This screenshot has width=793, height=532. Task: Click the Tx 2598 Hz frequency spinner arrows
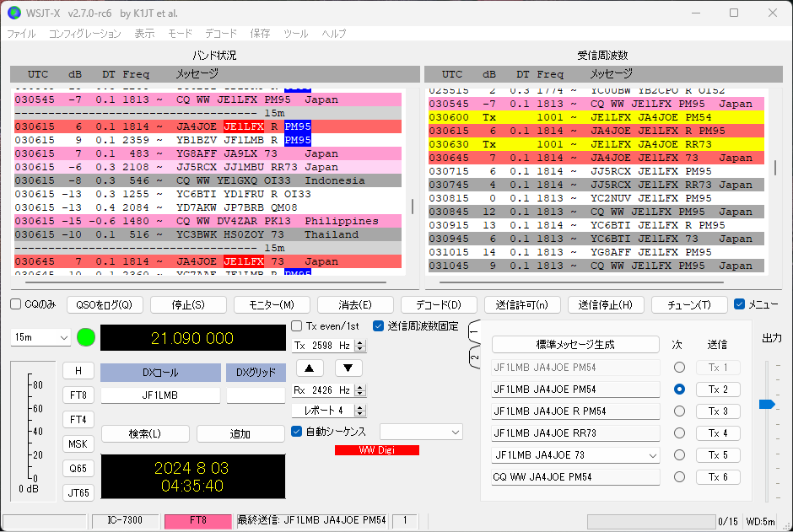pyautogui.click(x=360, y=346)
